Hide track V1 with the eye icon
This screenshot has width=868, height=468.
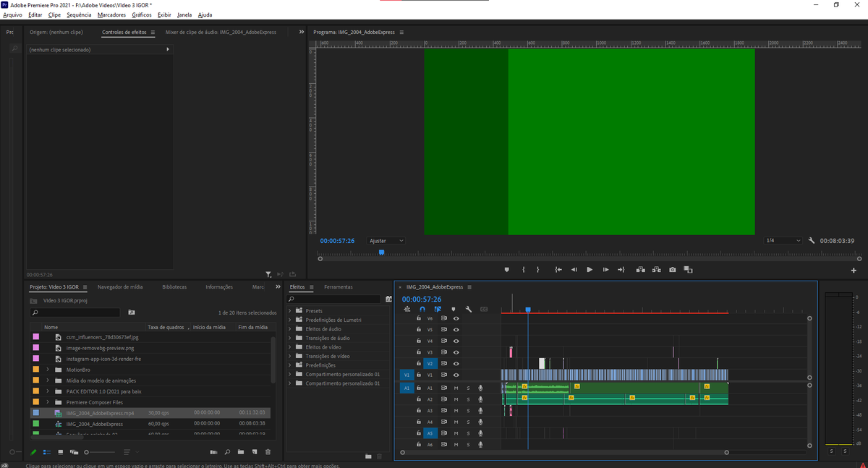point(456,375)
